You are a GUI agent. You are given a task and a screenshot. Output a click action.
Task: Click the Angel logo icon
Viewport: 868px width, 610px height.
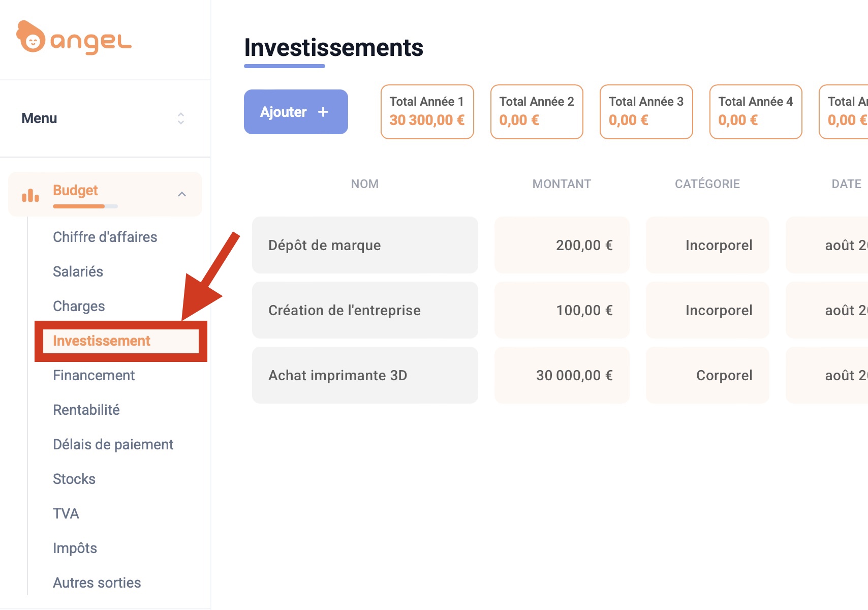pyautogui.click(x=31, y=37)
